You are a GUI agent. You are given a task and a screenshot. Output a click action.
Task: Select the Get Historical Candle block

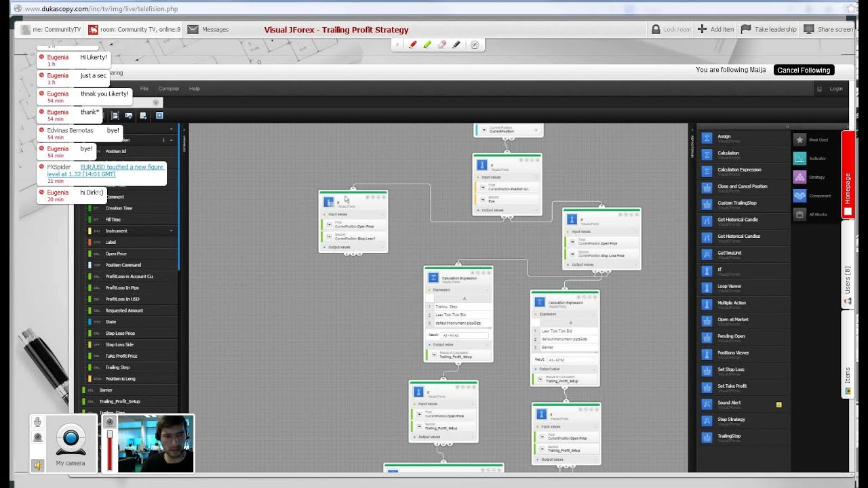click(744, 220)
